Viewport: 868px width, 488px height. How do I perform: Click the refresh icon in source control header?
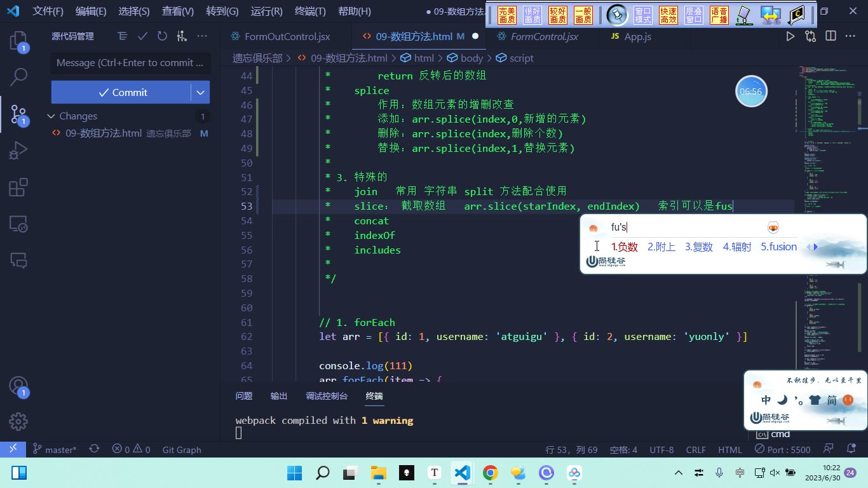(162, 36)
